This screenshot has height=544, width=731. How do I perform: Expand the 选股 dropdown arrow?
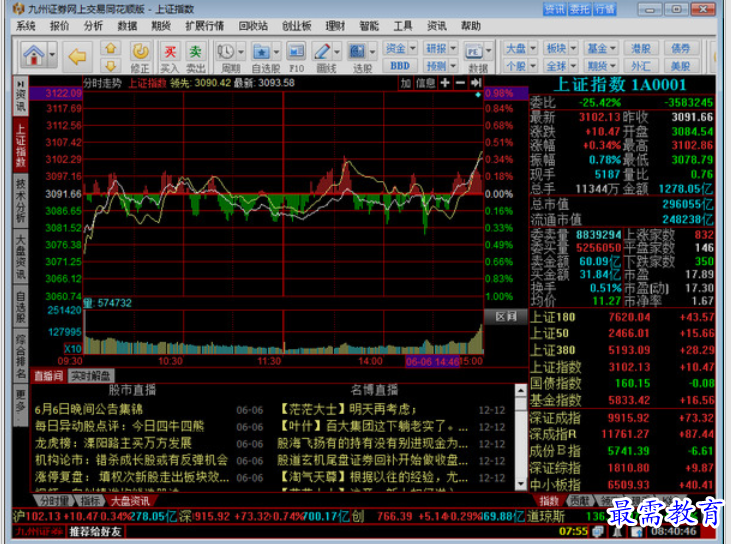[372, 51]
